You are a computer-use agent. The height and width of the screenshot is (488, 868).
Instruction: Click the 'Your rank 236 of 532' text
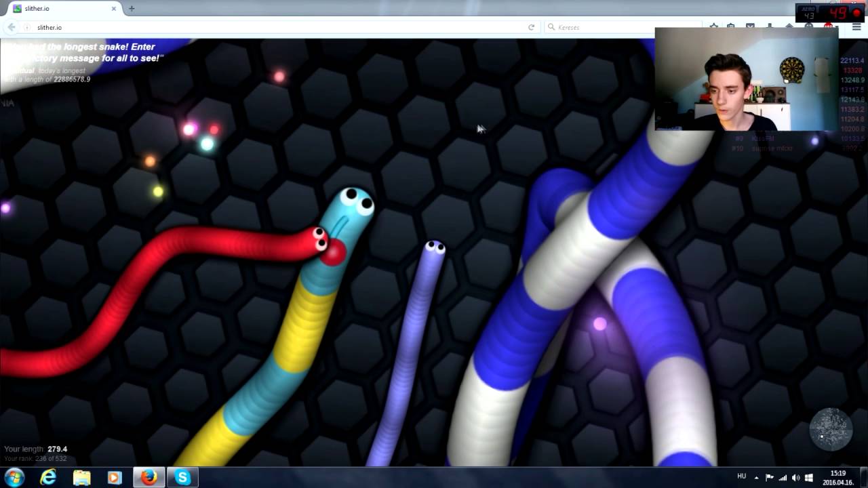(x=35, y=458)
